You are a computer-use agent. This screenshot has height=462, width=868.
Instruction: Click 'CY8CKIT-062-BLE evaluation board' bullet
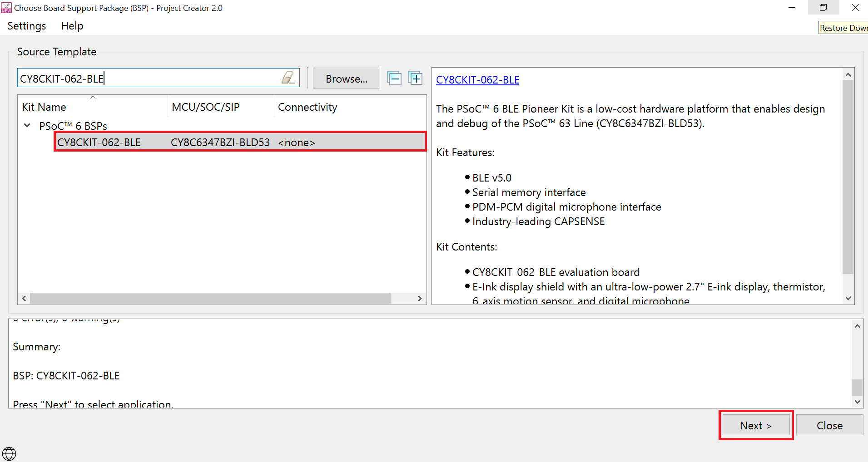pyautogui.click(x=556, y=272)
